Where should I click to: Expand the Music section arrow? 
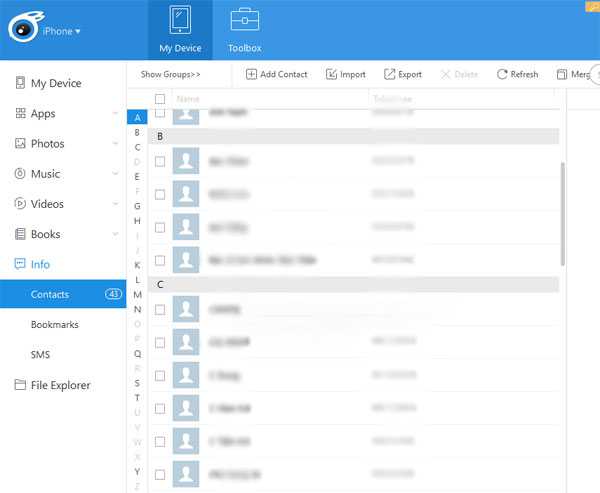coord(115,173)
